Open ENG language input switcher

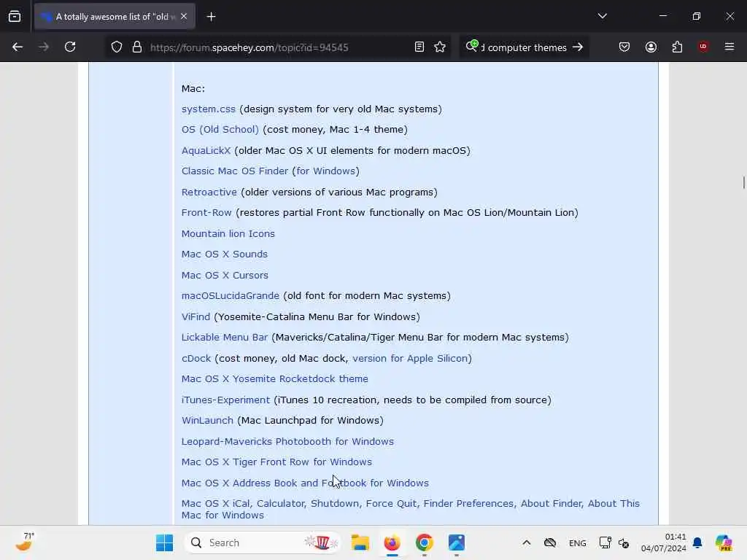[x=578, y=542]
